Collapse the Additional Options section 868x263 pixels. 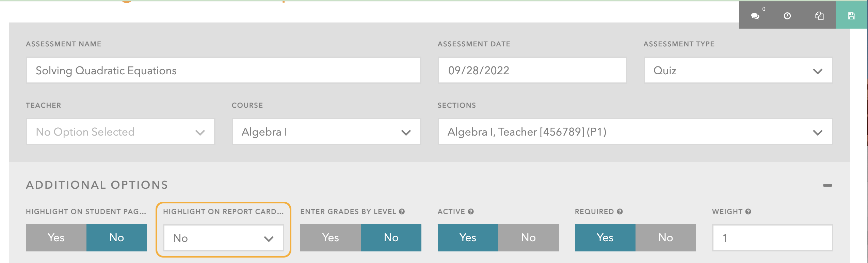click(x=827, y=185)
